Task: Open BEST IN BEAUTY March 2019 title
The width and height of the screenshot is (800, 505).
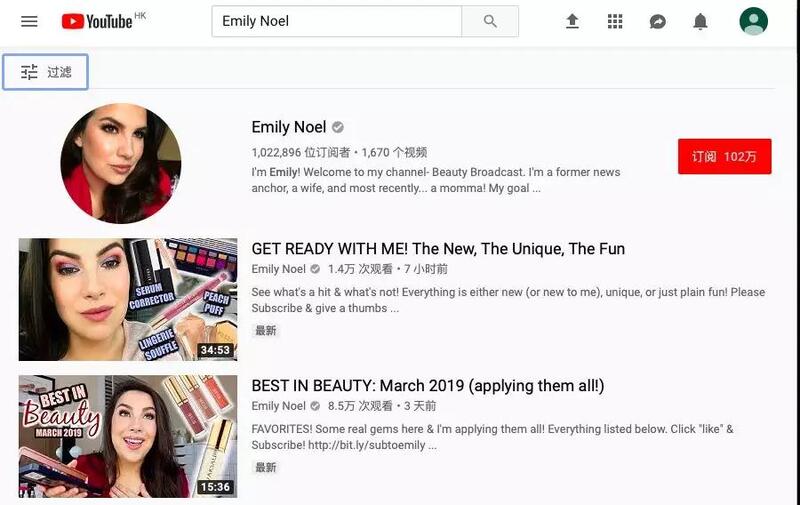Action: pos(428,386)
